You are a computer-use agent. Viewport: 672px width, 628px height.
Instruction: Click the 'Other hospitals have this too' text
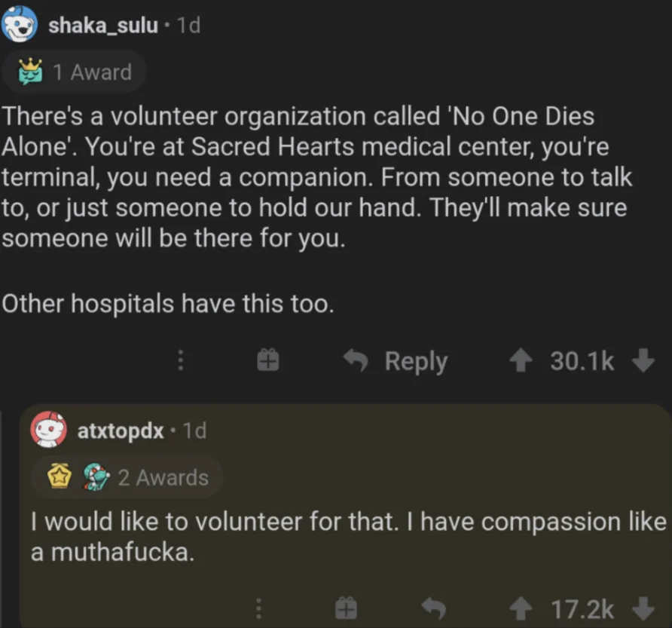tap(167, 304)
